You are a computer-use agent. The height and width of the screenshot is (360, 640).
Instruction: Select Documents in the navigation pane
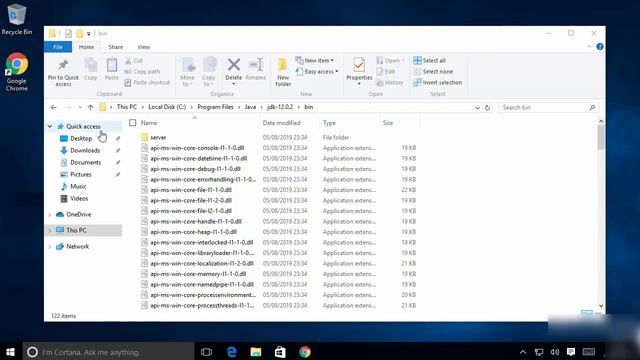point(85,162)
